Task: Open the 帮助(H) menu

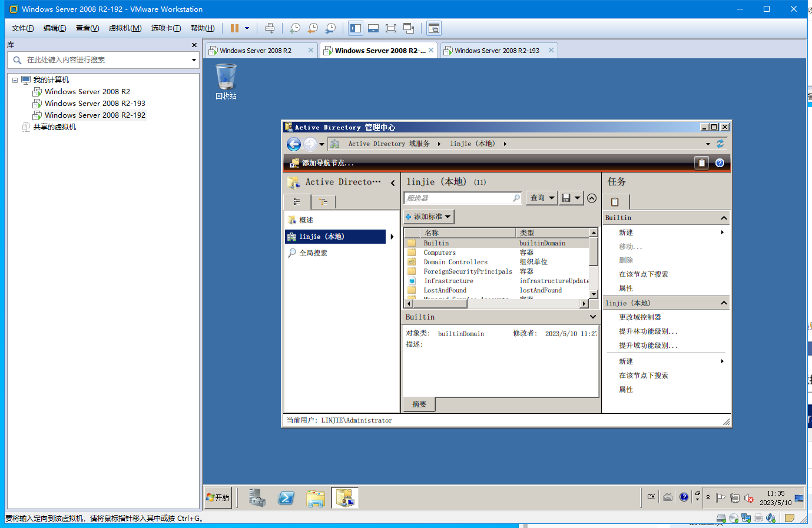Action: (x=203, y=28)
